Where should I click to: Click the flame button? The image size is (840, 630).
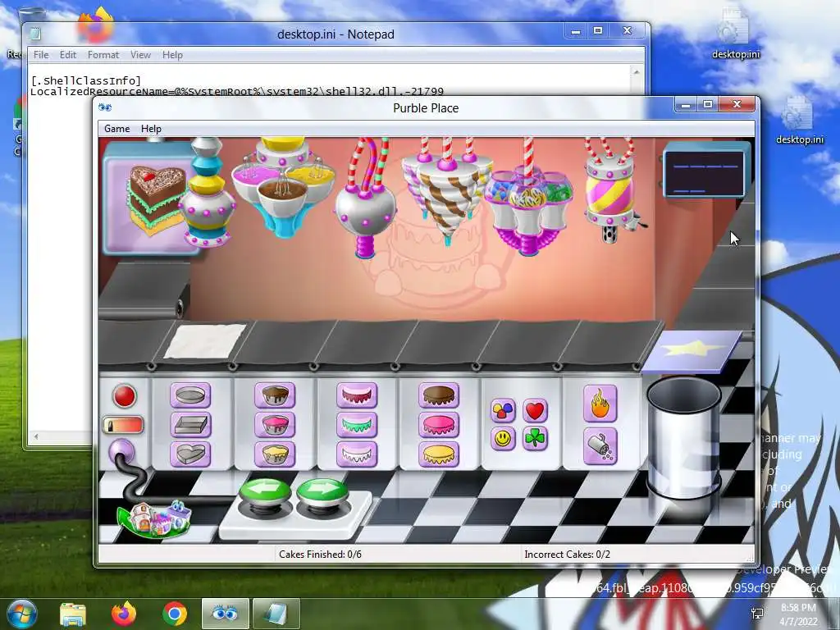pyautogui.click(x=600, y=404)
